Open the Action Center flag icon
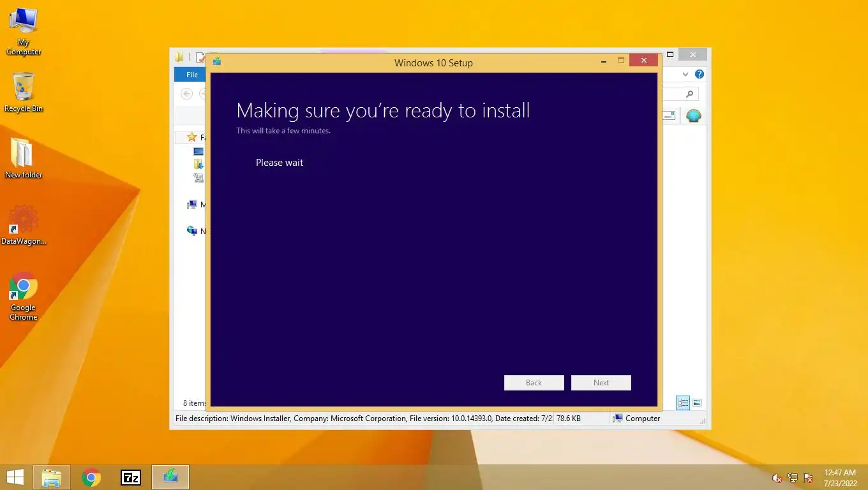The height and width of the screenshot is (490, 868). [x=808, y=478]
